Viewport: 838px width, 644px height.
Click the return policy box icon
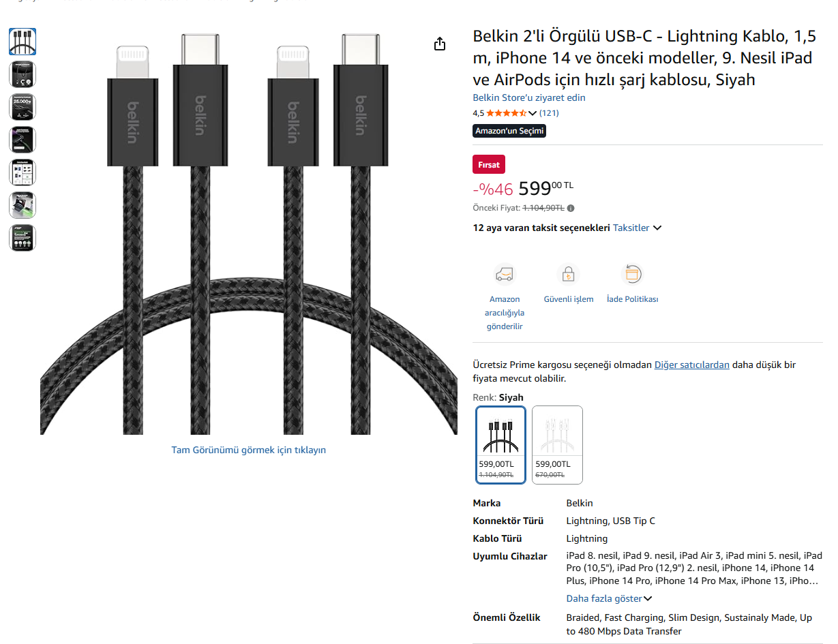coord(632,275)
